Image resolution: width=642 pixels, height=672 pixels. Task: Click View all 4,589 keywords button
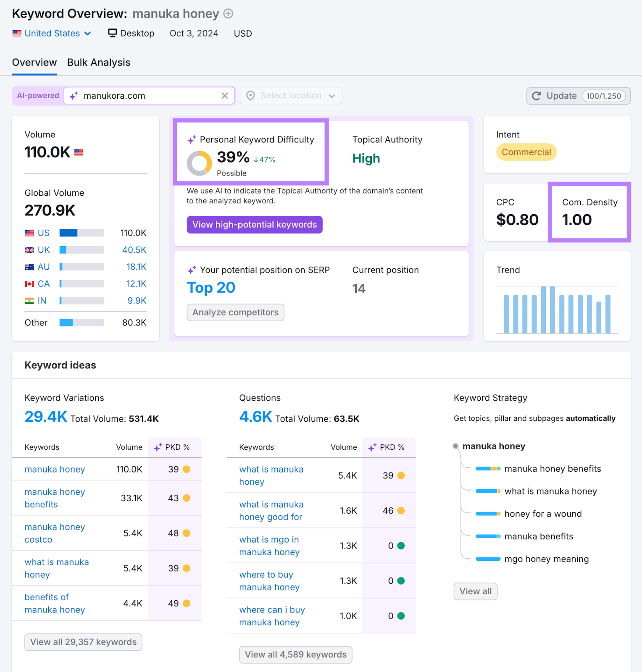(296, 655)
